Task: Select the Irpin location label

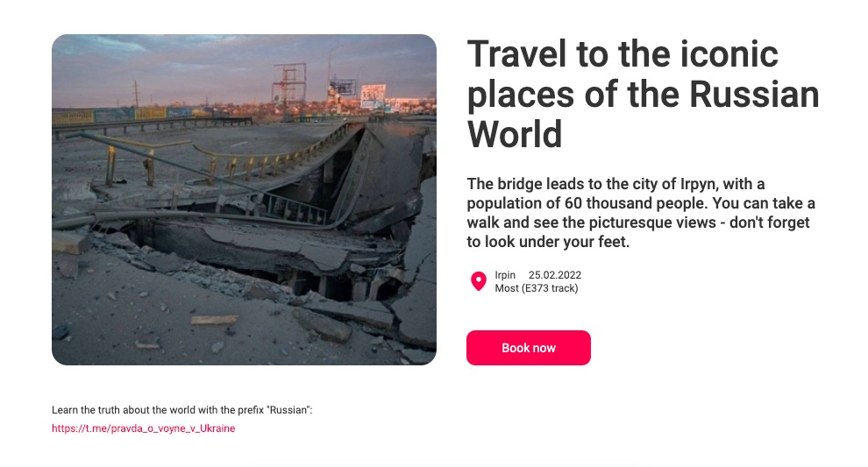Action: pos(505,275)
